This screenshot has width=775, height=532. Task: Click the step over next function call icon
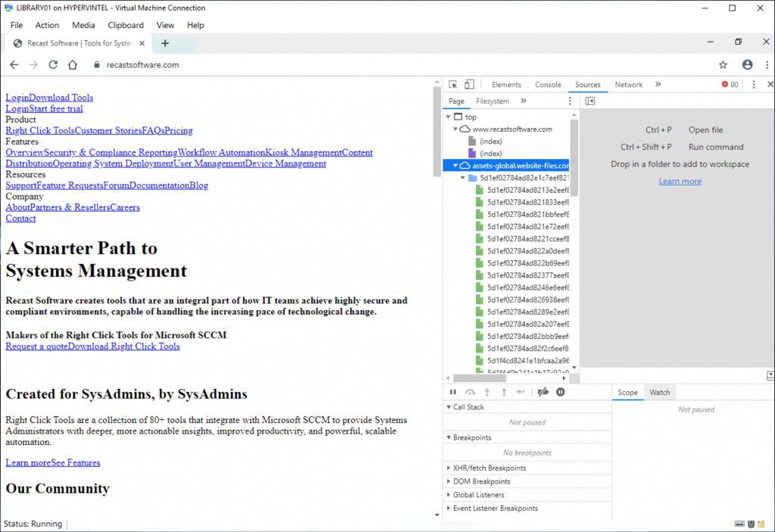471,391
